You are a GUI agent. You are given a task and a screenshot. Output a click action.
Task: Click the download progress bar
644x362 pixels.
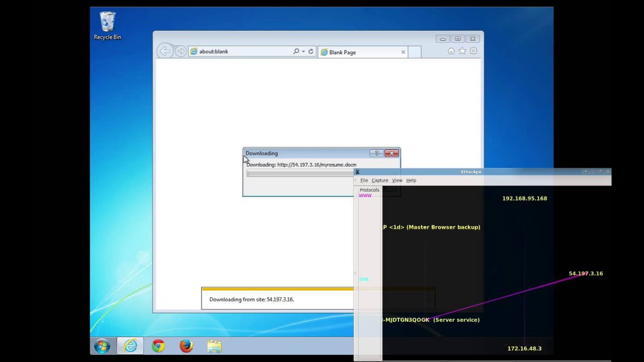tap(300, 173)
